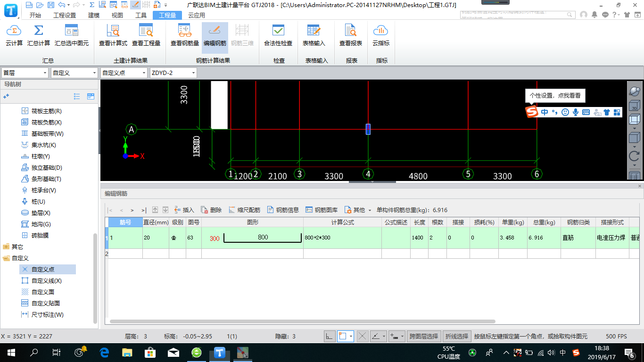Open the ZDYD-2 component dropdown
The image size is (644, 362).
[173, 73]
